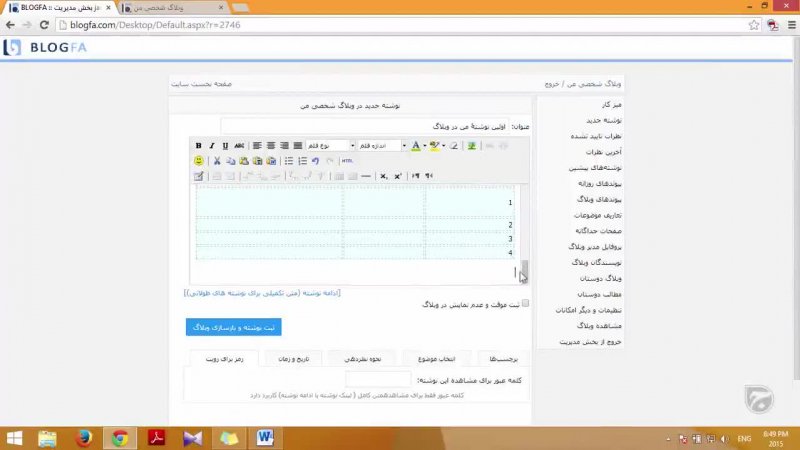Click the cut scissors icon
The height and width of the screenshot is (450, 800).
(x=216, y=161)
